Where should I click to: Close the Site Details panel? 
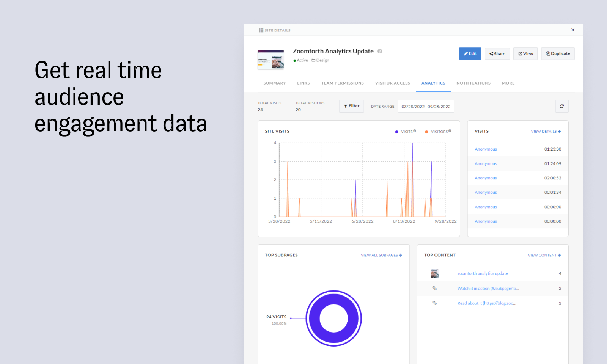click(x=573, y=30)
